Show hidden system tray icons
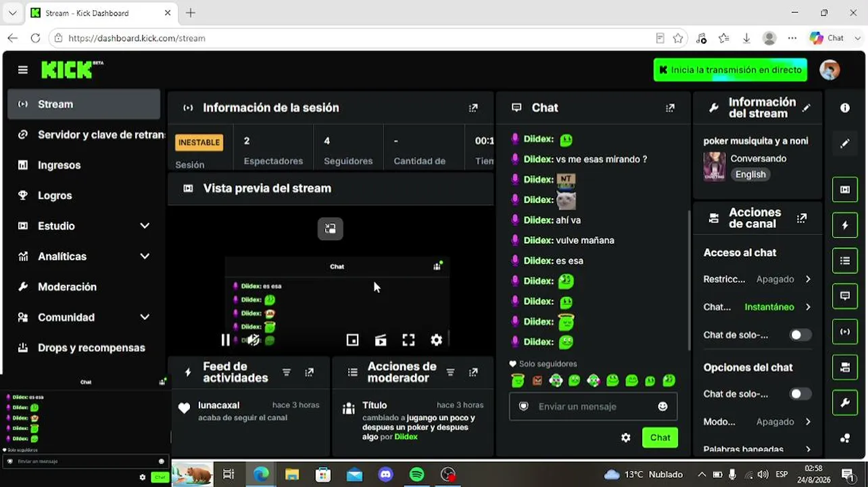 click(702, 474)
